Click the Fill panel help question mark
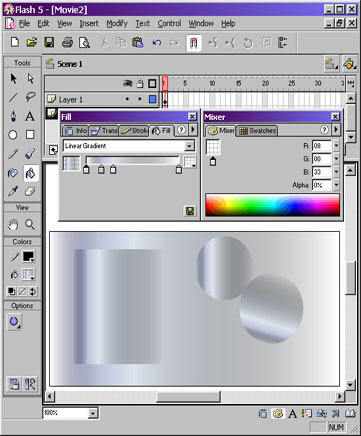Image resolution: width=361 pixels, height=436 pixels. [181, 130]
